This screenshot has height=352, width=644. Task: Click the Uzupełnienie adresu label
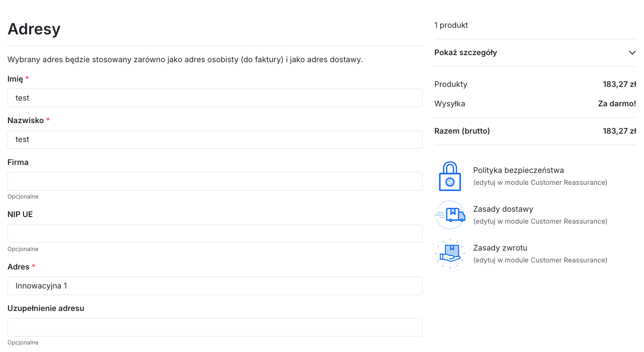[x=46, y=308]
